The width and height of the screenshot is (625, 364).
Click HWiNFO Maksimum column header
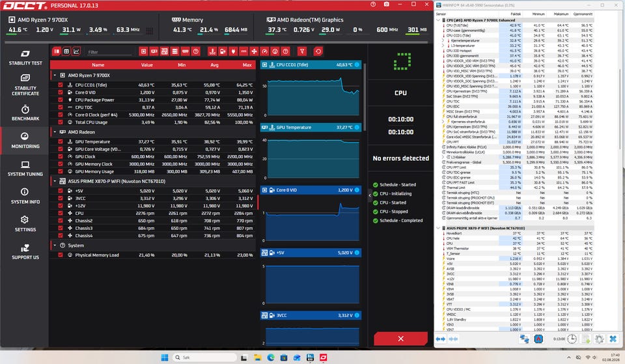click(x=561, y=14)
